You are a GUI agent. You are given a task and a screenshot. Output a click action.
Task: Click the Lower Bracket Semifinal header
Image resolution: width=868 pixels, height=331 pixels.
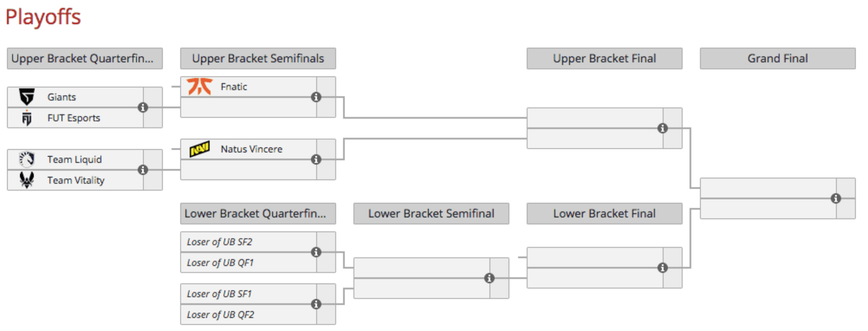point(431,214)
